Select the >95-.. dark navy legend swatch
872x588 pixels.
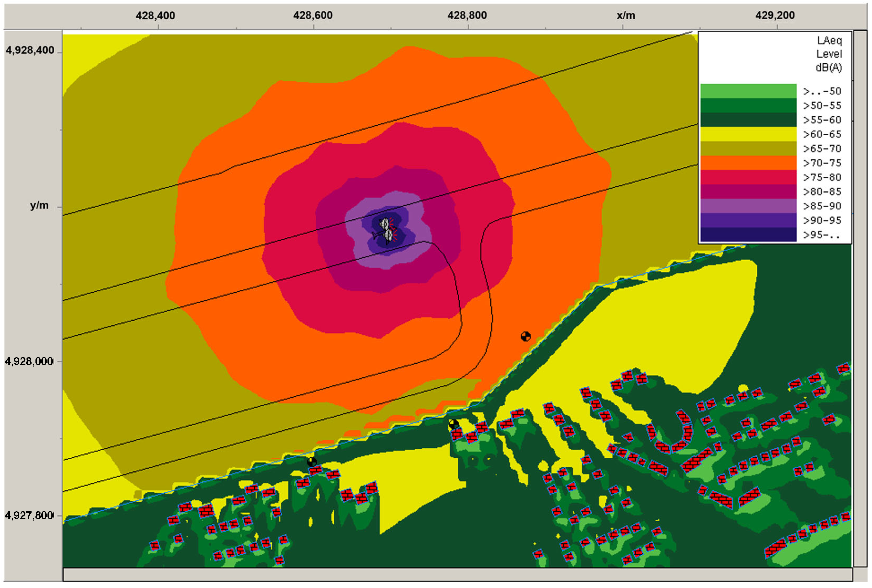pos(748,235)
